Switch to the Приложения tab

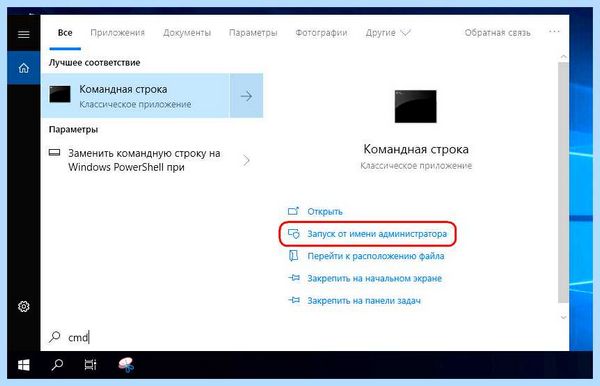click(x=117, y=33)
